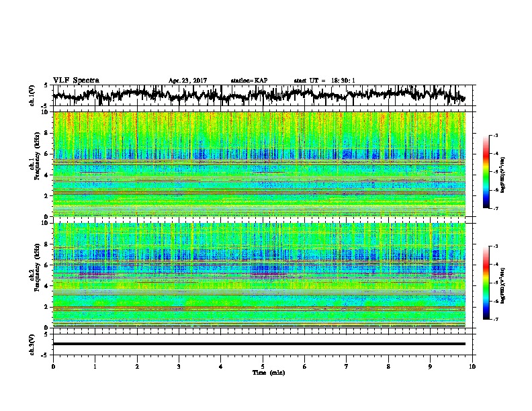Click tick label "2" on the Time axis
532x411 pixels.
(x=137, y=367)
